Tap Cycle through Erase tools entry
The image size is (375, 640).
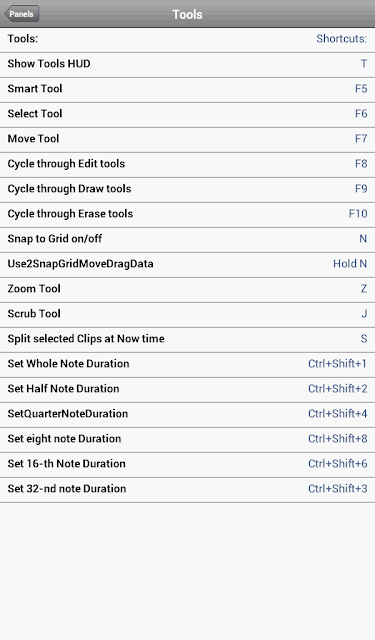(x=187, y=215)
